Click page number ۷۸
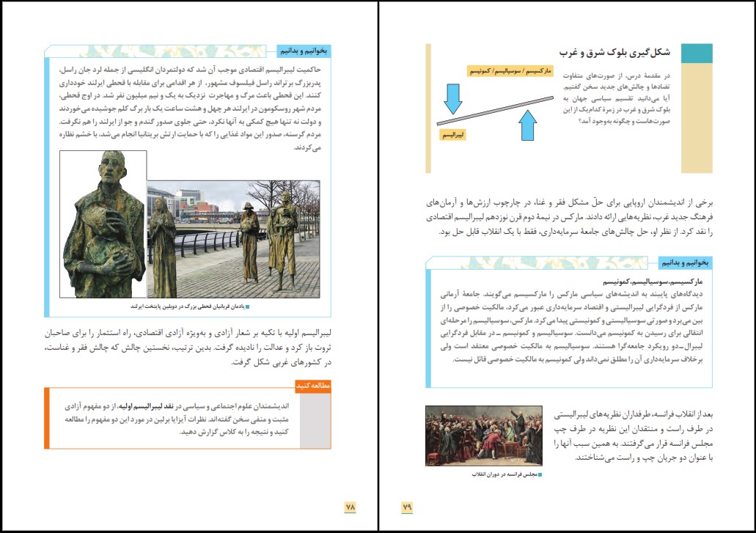This screenshot has width=756, height=533. (351, 507)
